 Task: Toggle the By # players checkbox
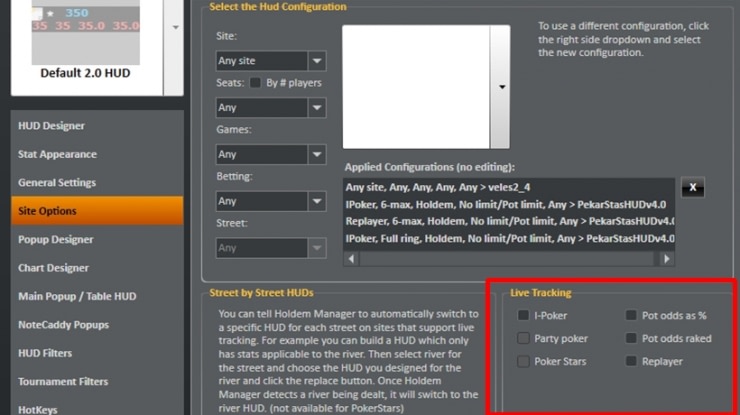[x=255, y=83]
